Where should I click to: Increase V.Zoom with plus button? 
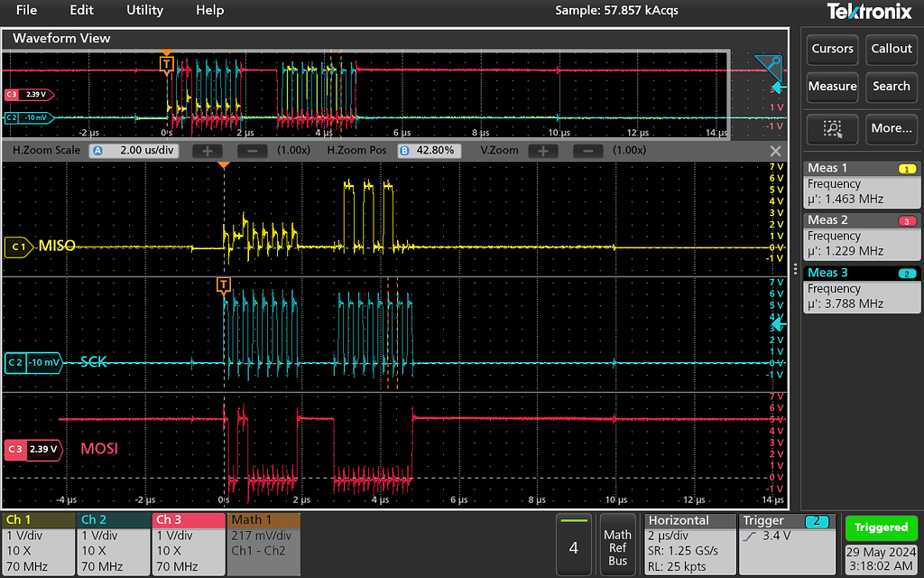[x=543, y=151]
